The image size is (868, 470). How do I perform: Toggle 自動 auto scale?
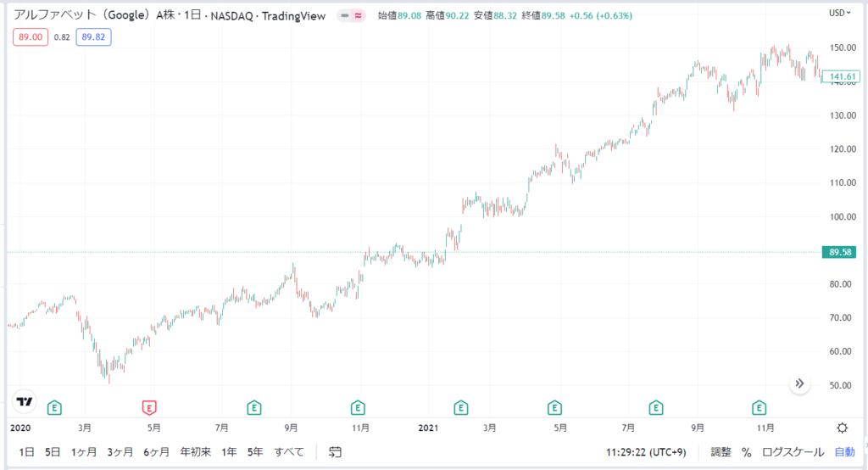click(845, 452)
